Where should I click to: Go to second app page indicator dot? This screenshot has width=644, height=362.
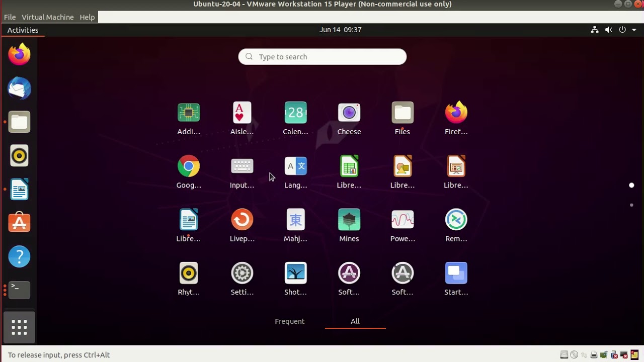(631, 205)
